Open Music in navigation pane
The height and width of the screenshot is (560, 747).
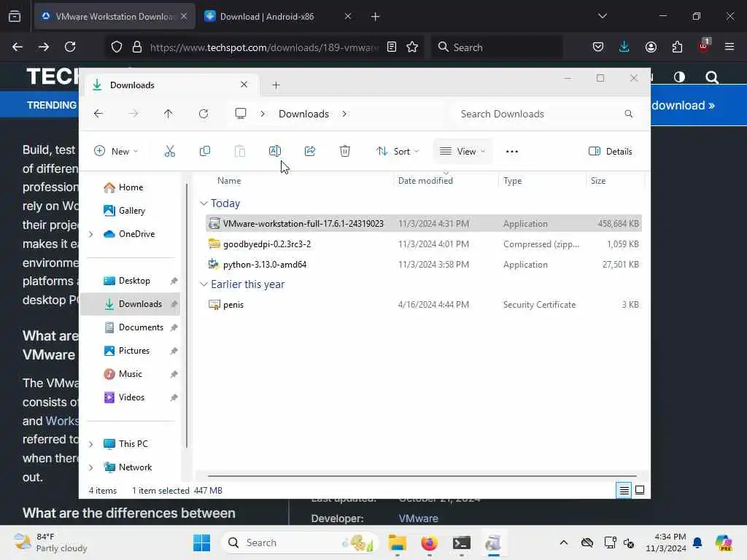[130, 374]
